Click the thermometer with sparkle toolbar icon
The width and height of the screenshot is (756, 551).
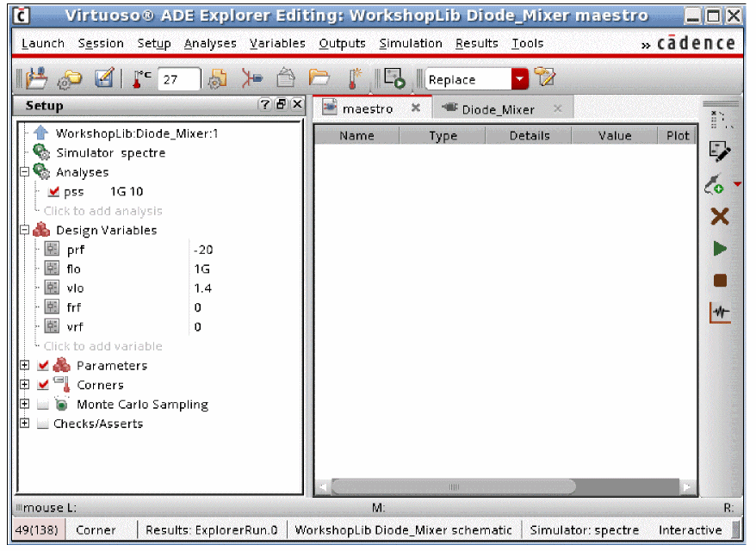355,78
